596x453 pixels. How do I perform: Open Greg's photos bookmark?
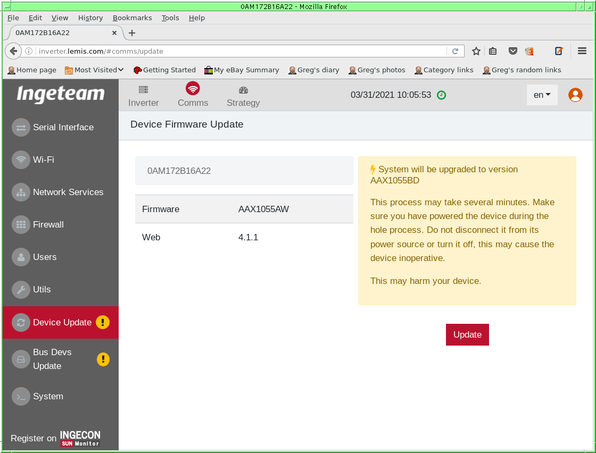tap(377, 70)
